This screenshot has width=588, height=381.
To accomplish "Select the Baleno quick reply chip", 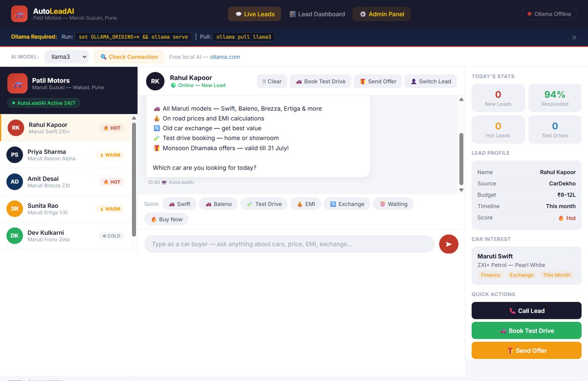I will (218, 204).
